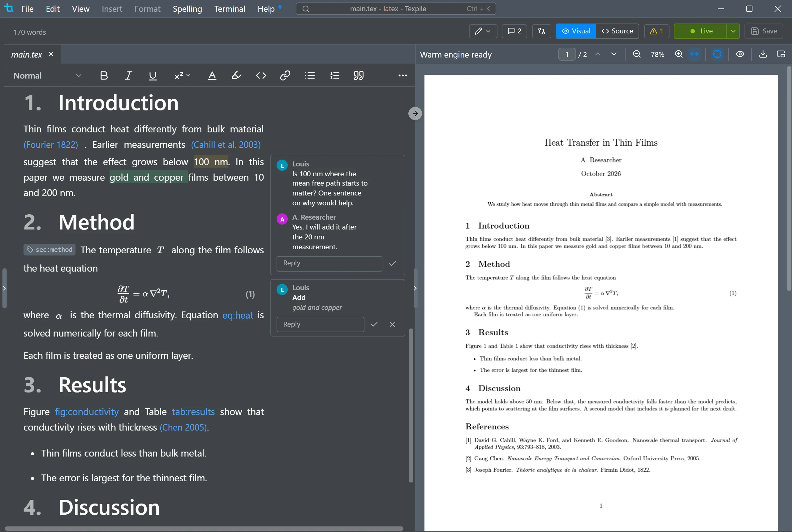
Task: Save the document
Action: click(764, 31)
